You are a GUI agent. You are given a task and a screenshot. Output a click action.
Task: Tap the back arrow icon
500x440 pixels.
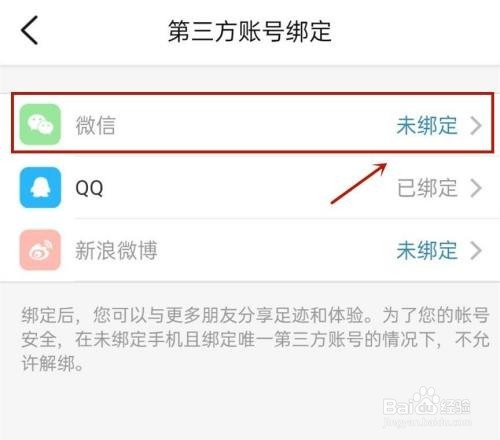[x=30, y=30]
